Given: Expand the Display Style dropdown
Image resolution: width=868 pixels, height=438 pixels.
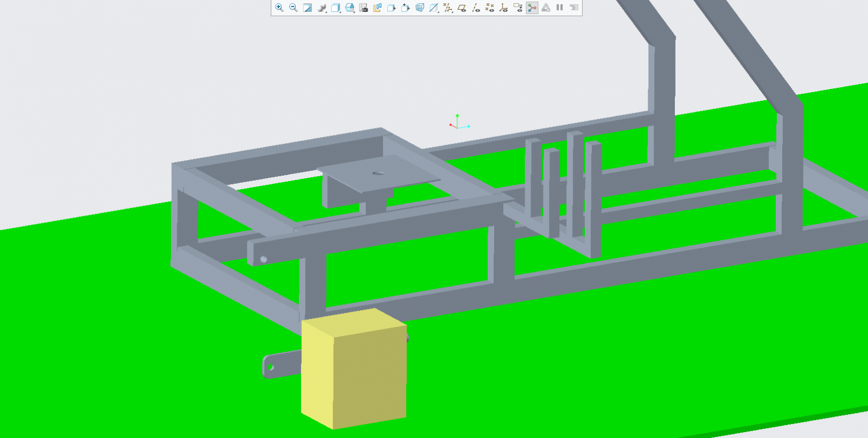Looking at the screenshot, I should pyautogui.click(x=336, y=8).
